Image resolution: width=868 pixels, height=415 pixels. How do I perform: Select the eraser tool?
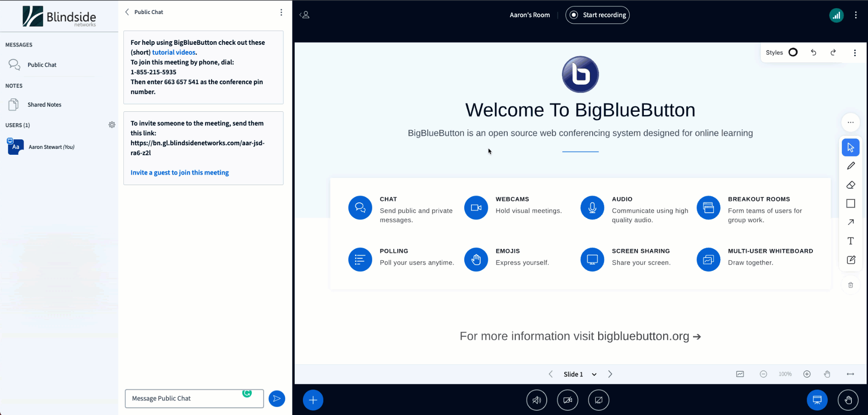coord(850,185)
